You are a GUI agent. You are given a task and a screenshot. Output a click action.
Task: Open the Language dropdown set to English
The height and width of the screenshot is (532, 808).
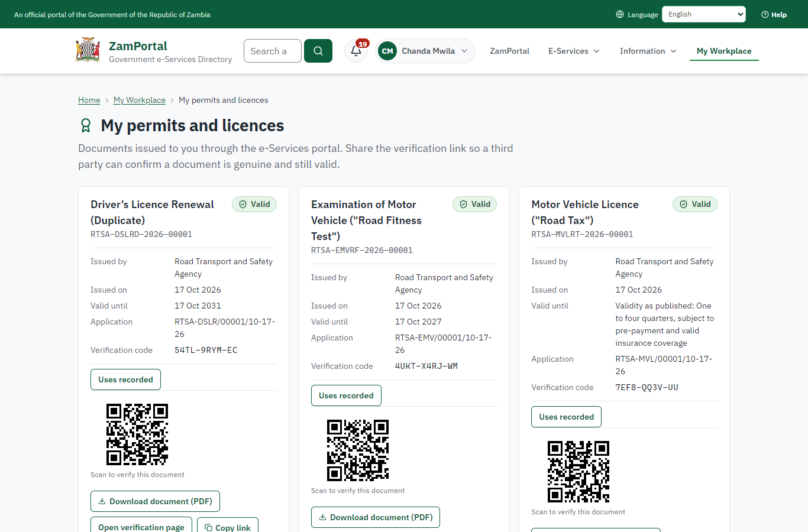pyautogui.click(x=704, y=14)
